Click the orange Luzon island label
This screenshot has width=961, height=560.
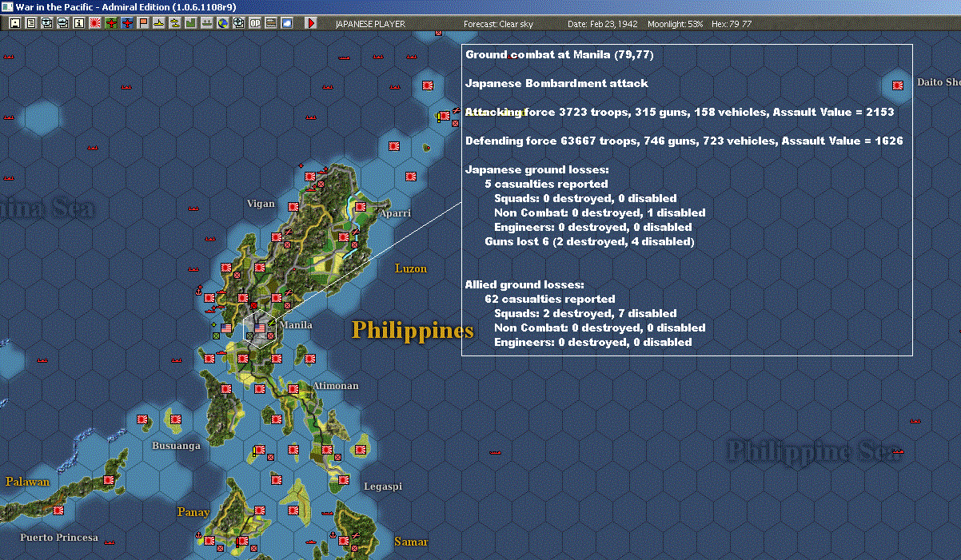411,268
